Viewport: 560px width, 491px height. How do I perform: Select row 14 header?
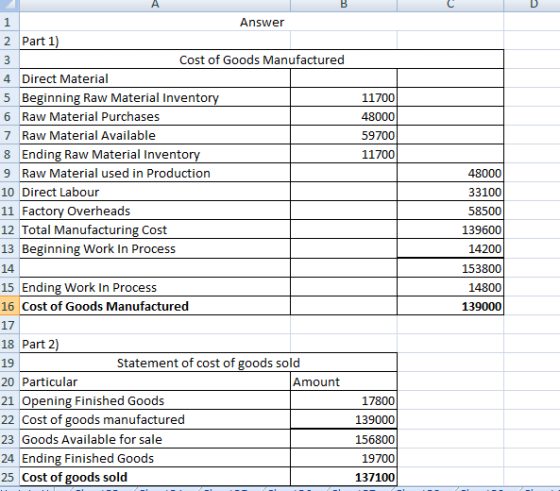[x=10, y=268]
